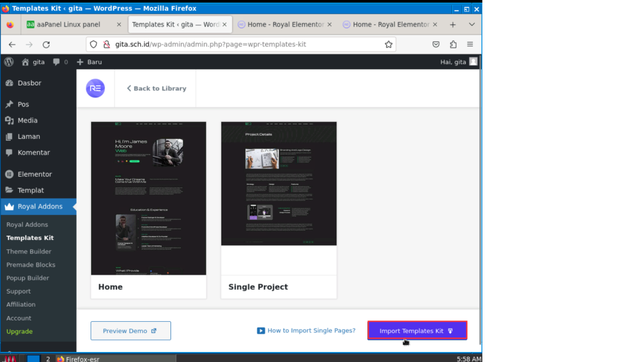This screenshot has height=362, width=644.
Task: Open the Royal Addons crown menu
Action: (39, 206)
